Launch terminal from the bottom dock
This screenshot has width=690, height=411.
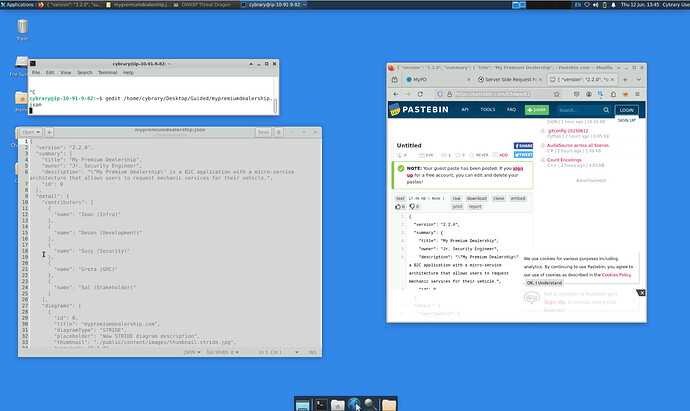click(321, 403)
